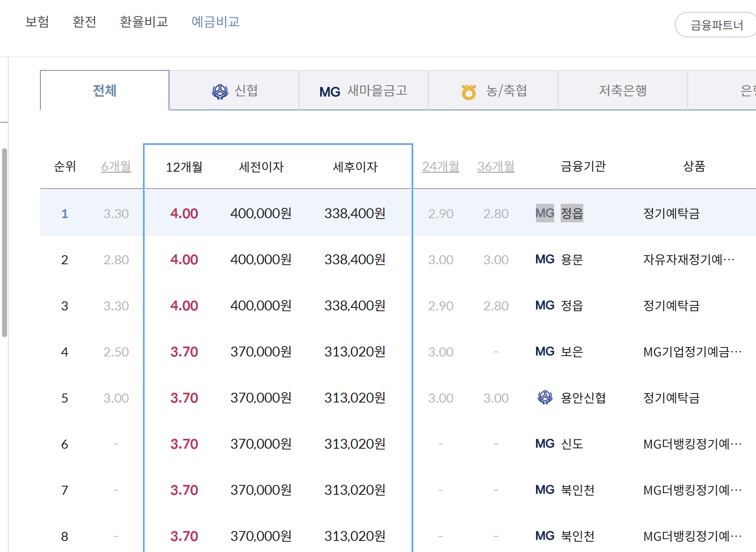Click the 4.00 rate in 용문 row

pyautogui.click(x=184, y=259)
